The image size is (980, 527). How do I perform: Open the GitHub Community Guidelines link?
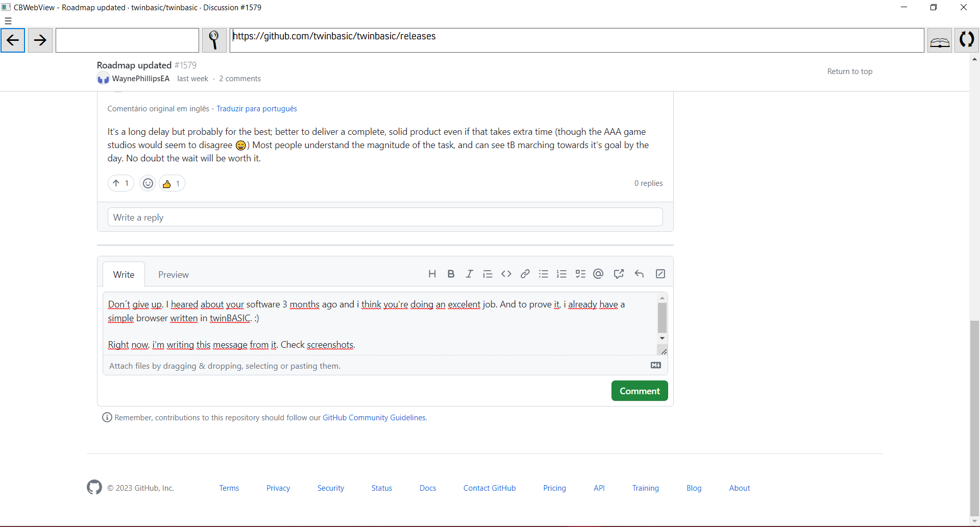click(x=374, y=417)
